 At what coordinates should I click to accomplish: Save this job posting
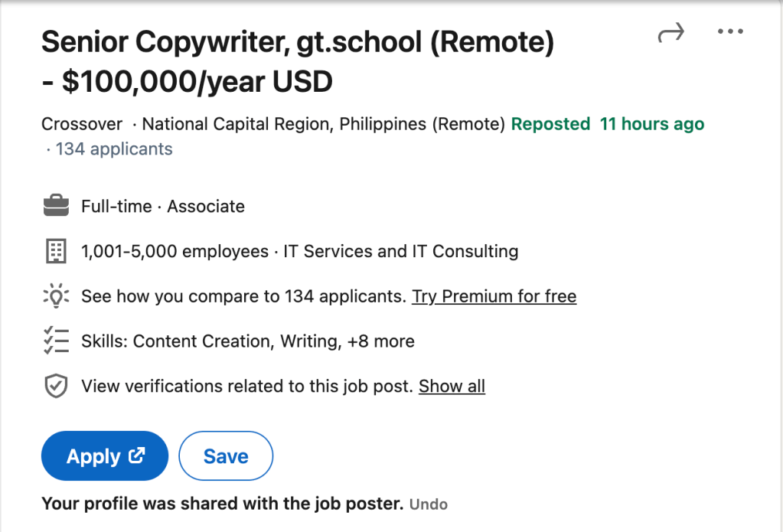(x=226, y=456)
